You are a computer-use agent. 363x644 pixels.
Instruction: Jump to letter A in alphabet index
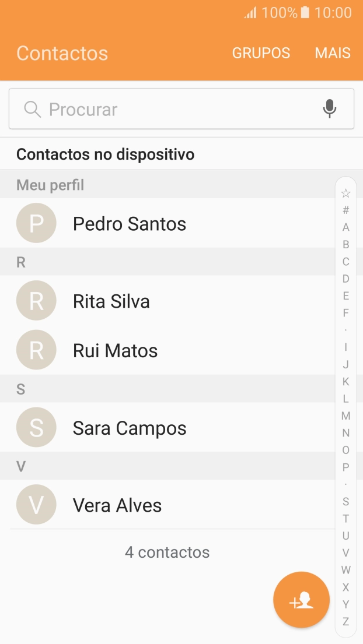[345, 227]
